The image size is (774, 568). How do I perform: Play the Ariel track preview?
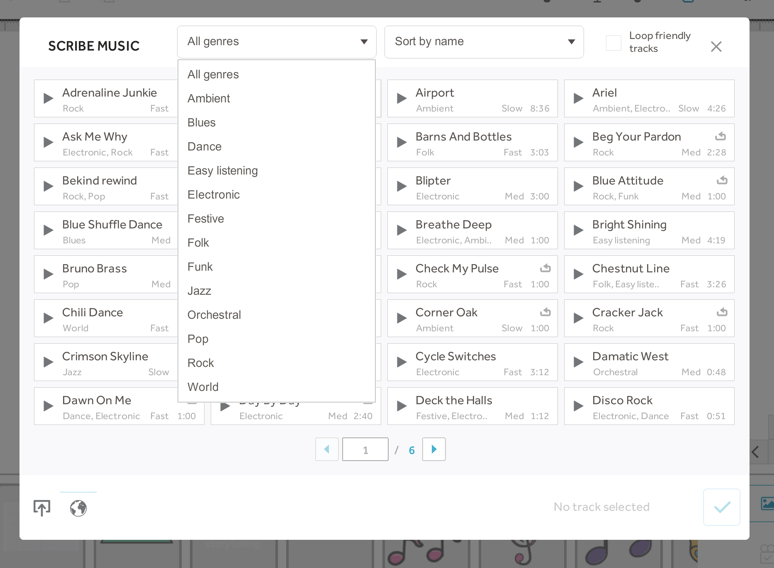pos(578,99)
